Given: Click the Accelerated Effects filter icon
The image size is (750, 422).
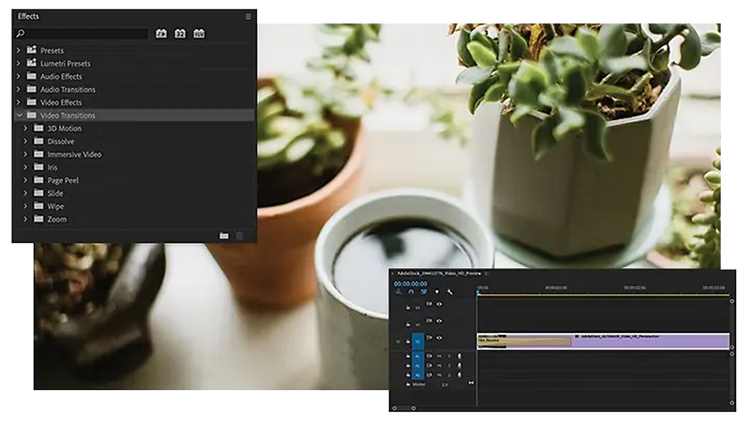Looking at the screenshot, I should coord(161,34).
